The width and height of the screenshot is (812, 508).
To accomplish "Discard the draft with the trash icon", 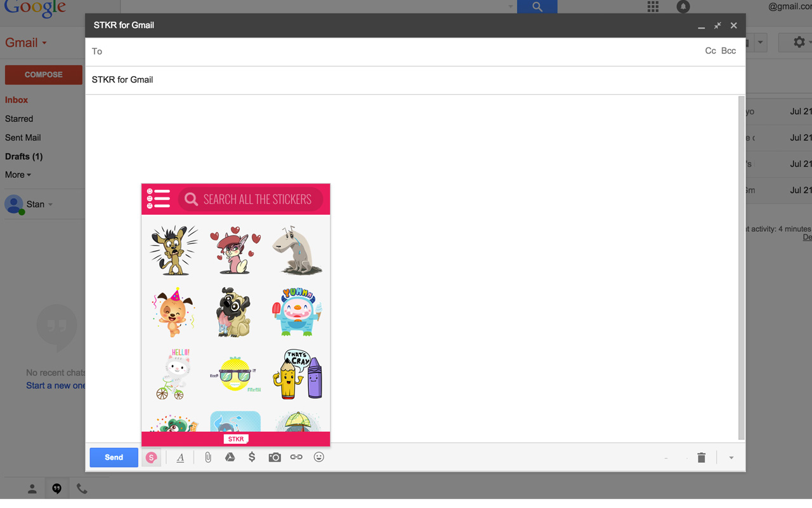I will pos(701,457).
